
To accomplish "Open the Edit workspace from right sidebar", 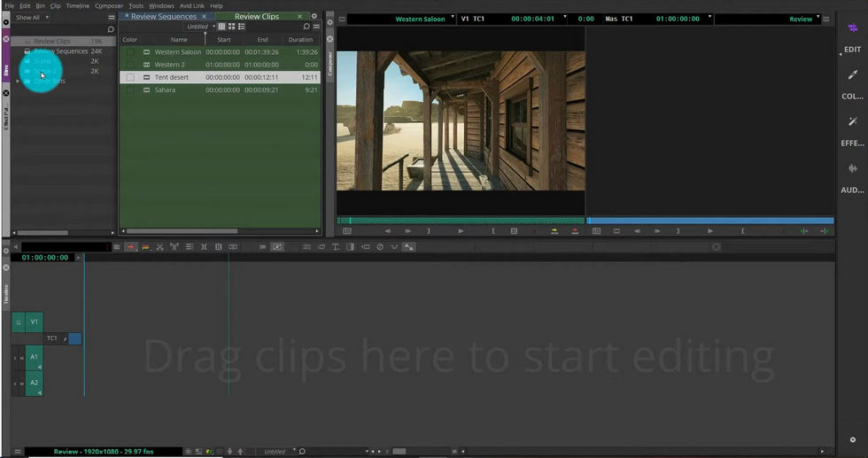I will click(852, 38).
